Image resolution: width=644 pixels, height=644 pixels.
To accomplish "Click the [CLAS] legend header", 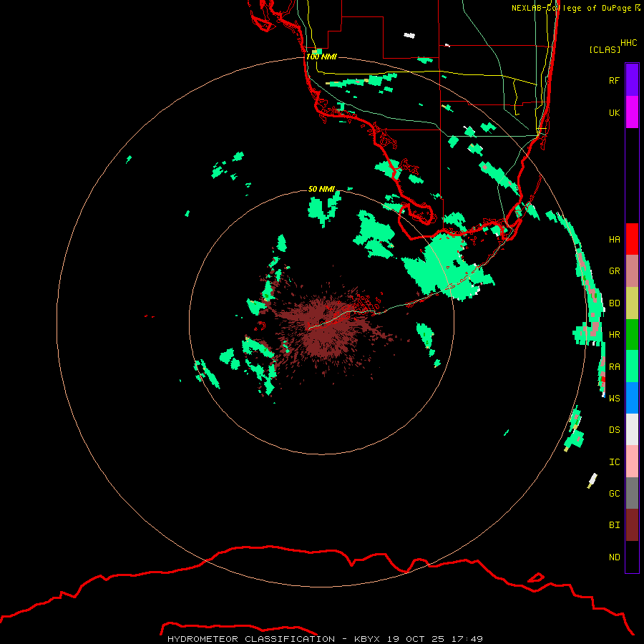I will tap(605, 49).
